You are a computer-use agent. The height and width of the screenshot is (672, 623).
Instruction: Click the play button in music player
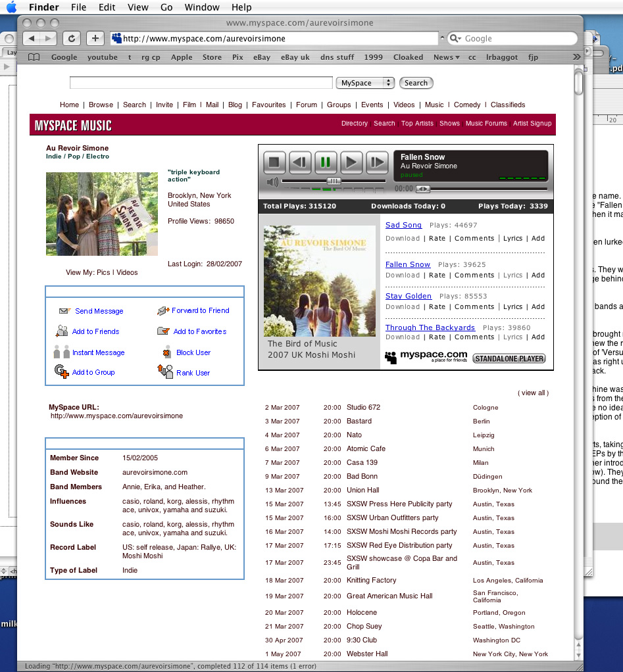(351, 162)
